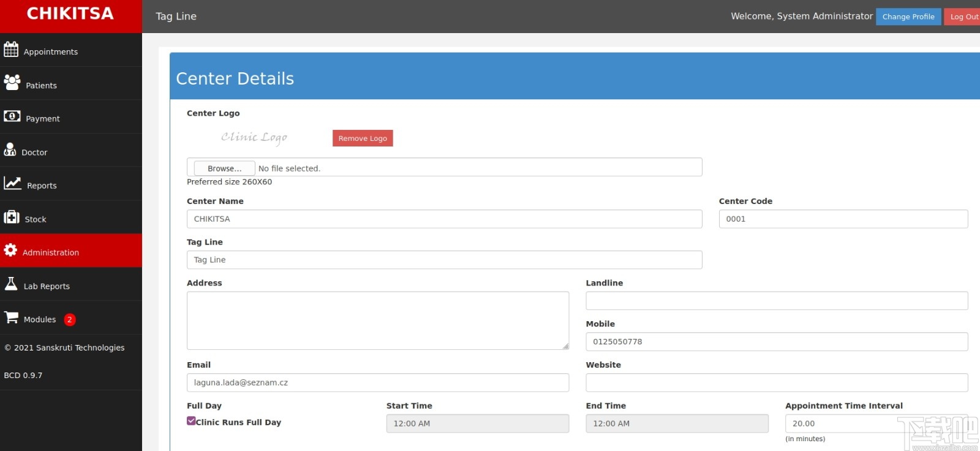Screen dimensions: 980x451
Task: Focus the Landline input field
Action: [x=777, y=301]
